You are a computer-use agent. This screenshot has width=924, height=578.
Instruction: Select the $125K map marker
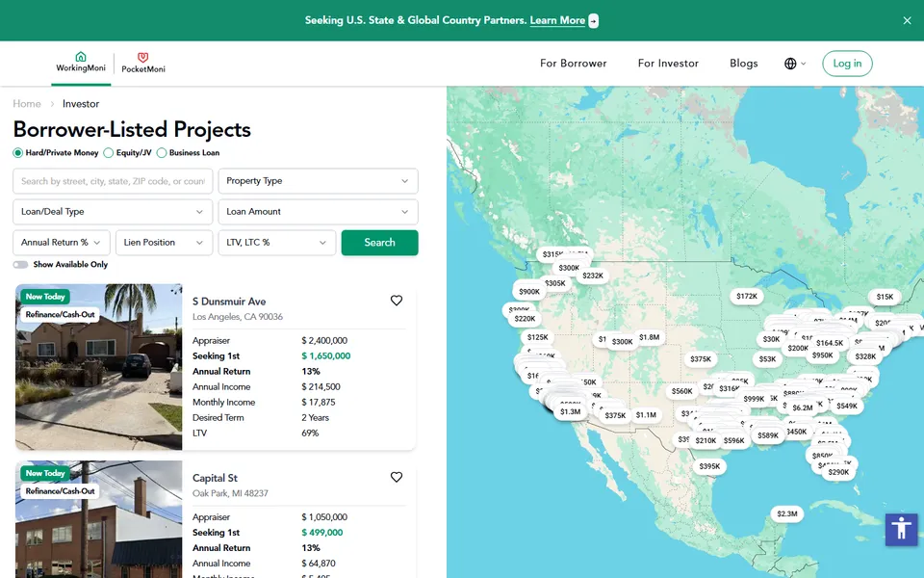tap(537, 337)
